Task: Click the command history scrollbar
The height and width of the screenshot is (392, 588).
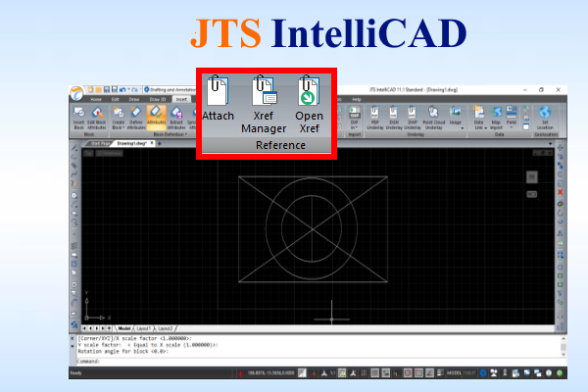Action: (563, 346)
